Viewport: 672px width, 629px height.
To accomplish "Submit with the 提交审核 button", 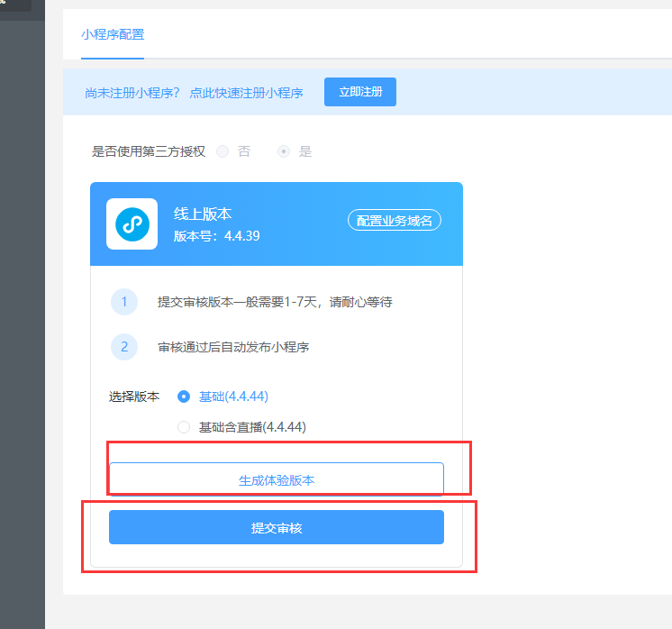I will 277,527.
